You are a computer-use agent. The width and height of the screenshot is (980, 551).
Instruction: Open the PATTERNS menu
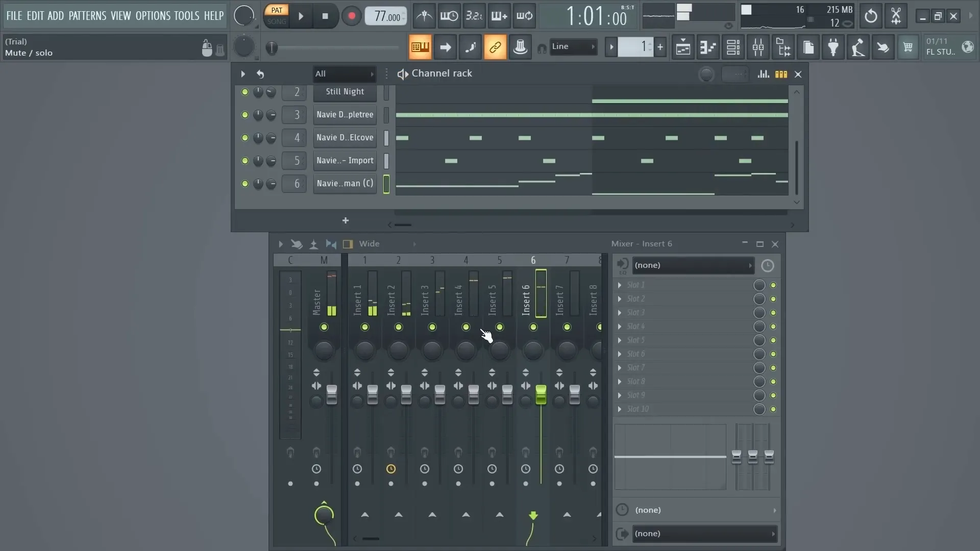point(88,16)
